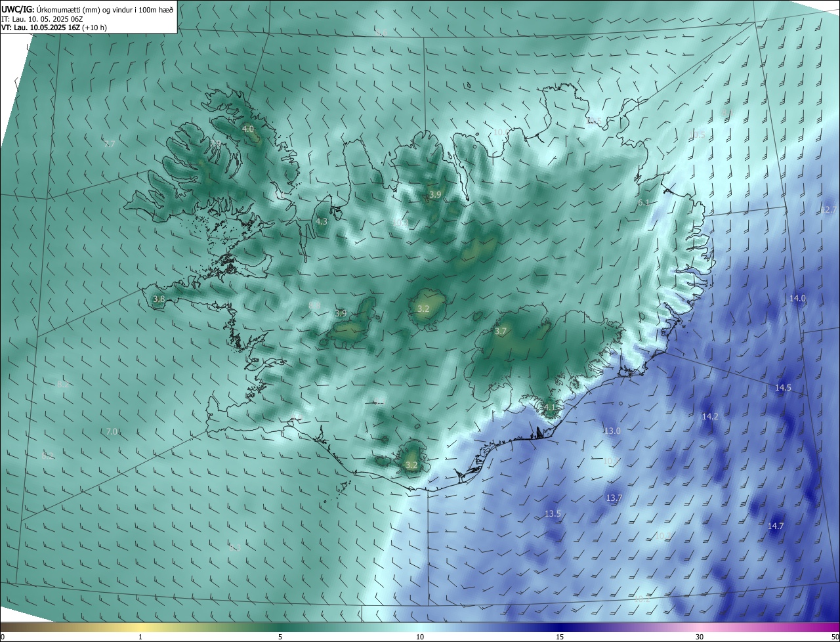Click the IT: Lau. 10. 05. 2025 06Z line

tap(42, 20)
